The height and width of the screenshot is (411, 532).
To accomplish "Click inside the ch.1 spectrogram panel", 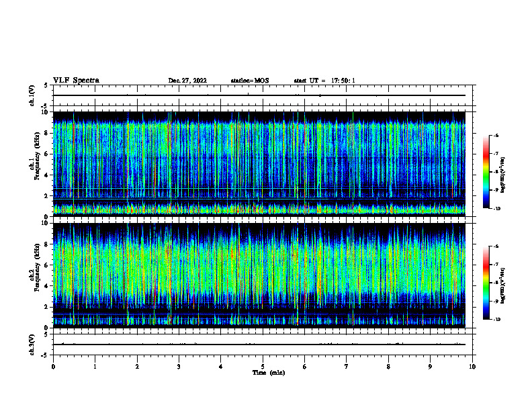I will coord(259,164).
